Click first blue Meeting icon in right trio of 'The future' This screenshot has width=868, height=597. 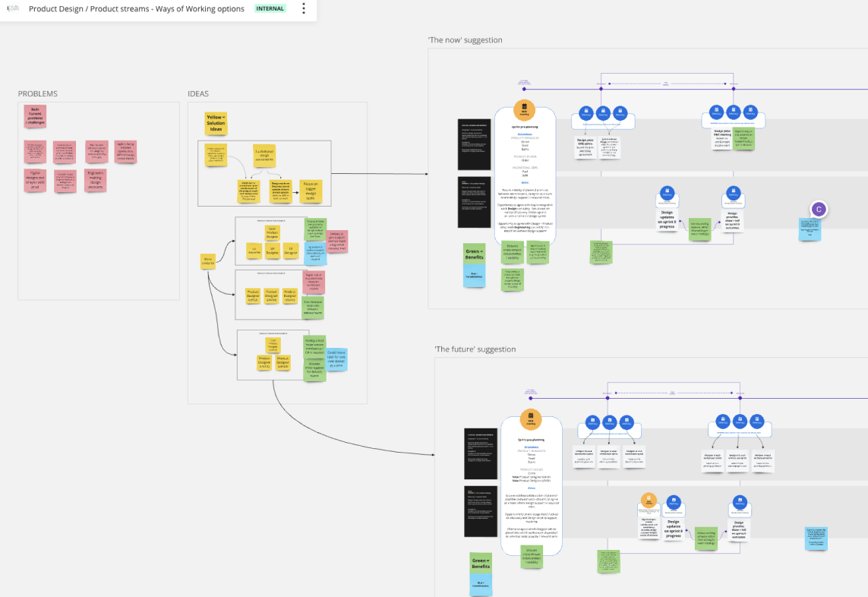(x=723, y=421)
